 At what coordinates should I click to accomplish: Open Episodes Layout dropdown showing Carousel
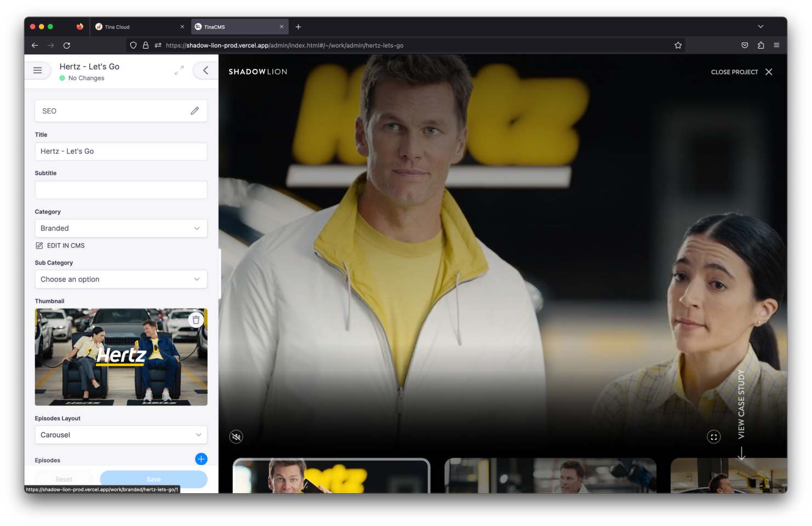pyautogui.click(x=121, y=435)
